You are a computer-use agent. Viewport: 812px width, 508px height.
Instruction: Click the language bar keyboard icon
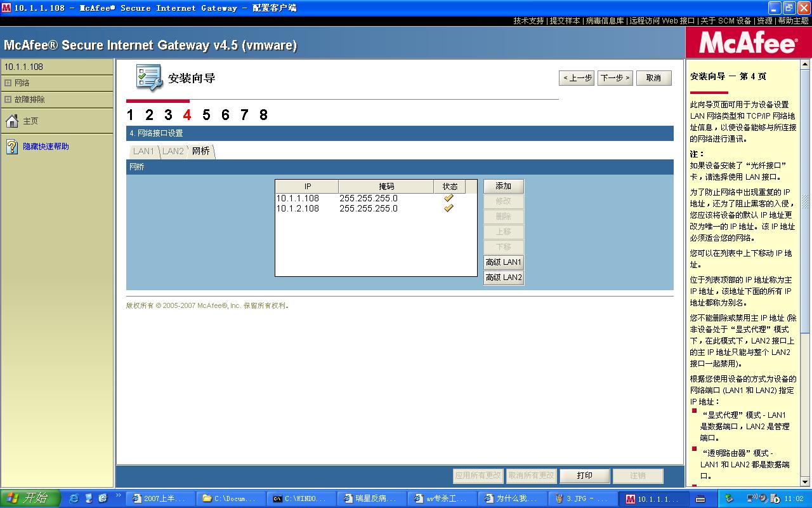(701, 498)
